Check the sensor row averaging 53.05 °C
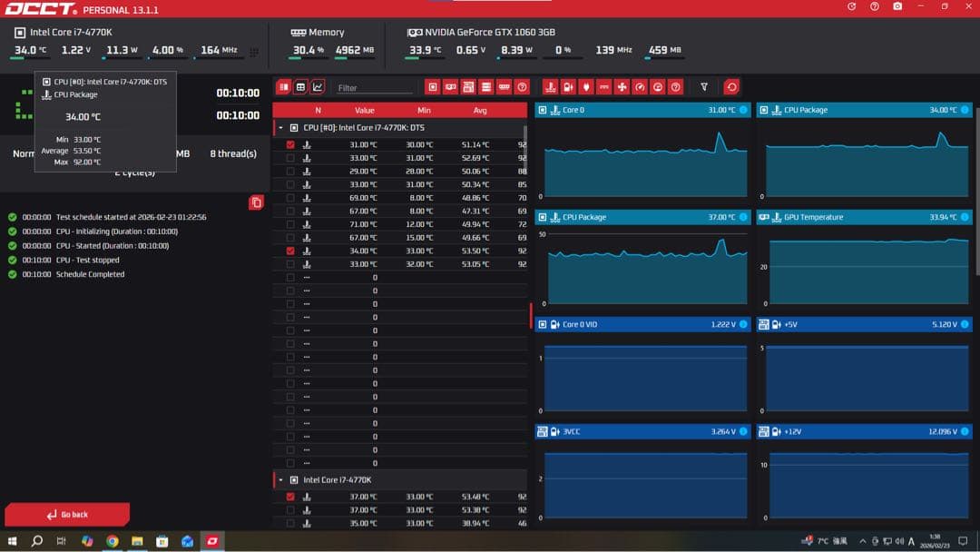The height and width of the screenshot is (552, 980). coord(290,264)
